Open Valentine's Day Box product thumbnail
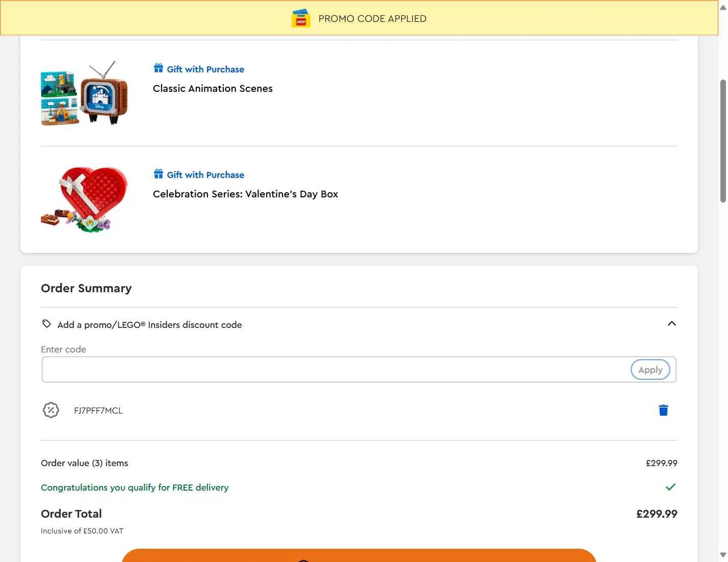The width and height of the screenshot is (728, 562). (x=84, y=199)
